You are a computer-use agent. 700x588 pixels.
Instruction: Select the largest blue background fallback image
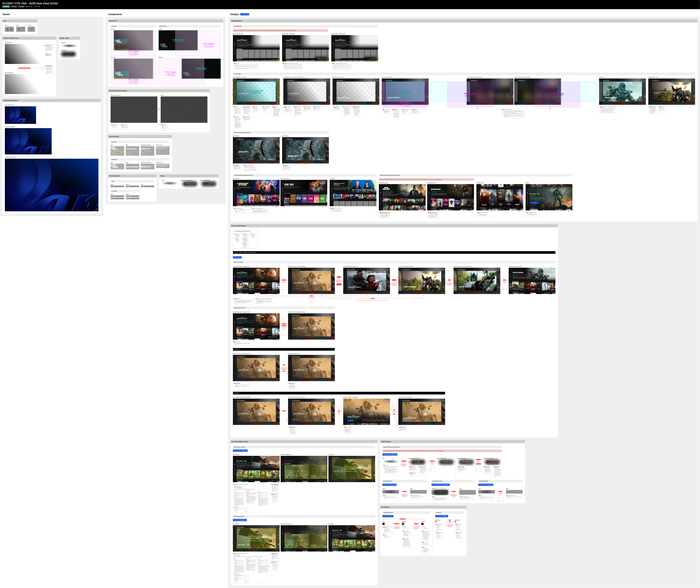coord(52,185)
